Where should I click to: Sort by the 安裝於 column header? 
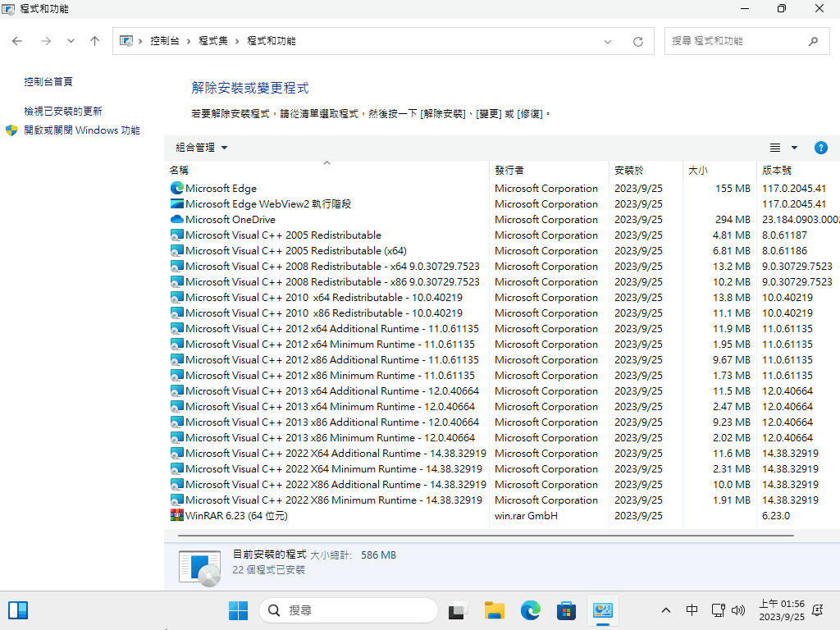coord(646,171)
